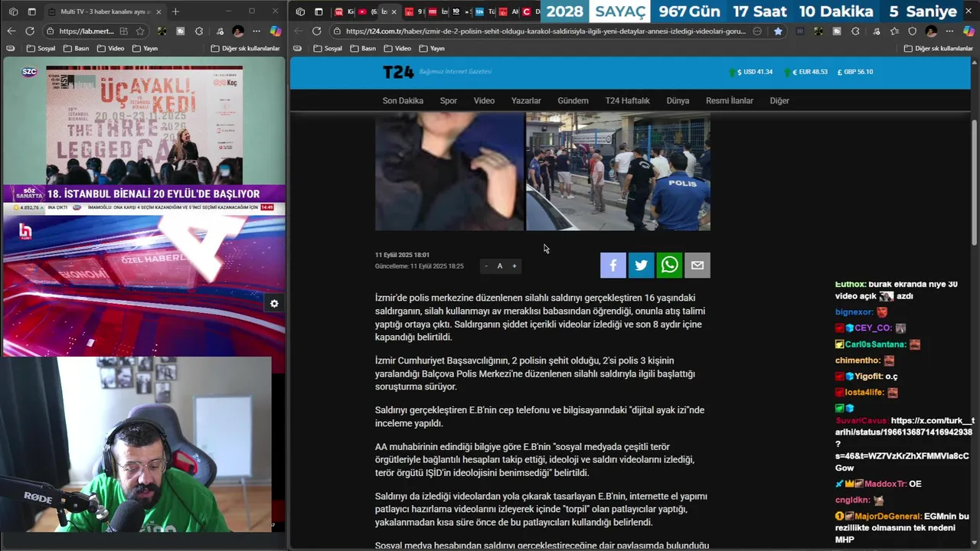Open Resmi İlanlar page

(730, 100)
